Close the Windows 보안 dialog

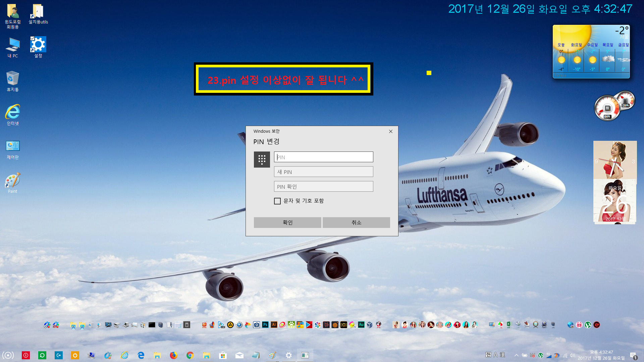[390, 131]
